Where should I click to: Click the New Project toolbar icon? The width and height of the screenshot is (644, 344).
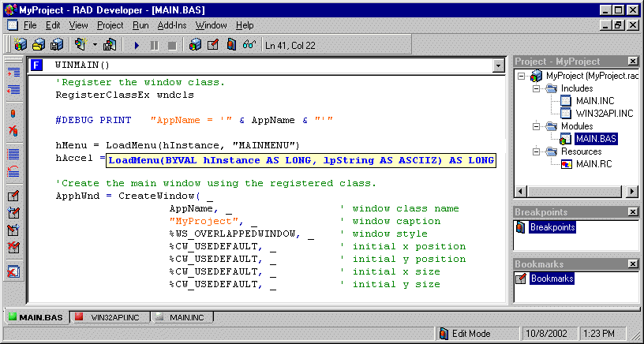pyautogui.click(x=21, y=45)
